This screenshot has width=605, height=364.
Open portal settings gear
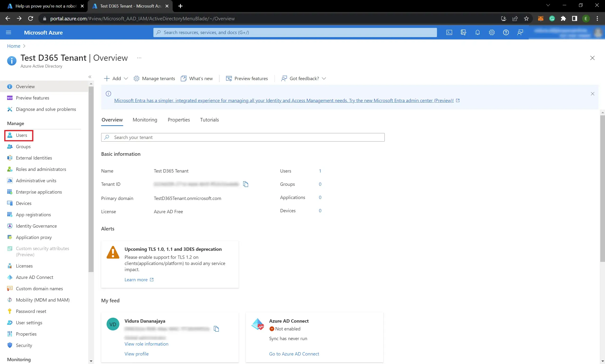(492, 32)
